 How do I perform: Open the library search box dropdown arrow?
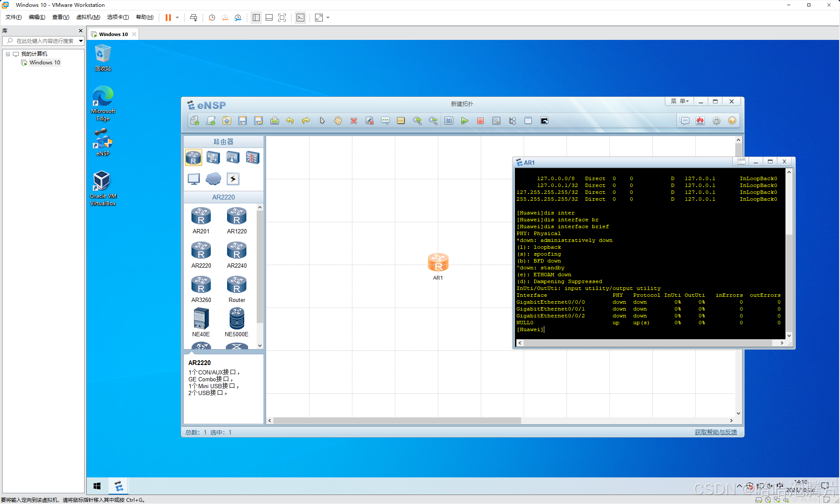[x=81, y=41]
